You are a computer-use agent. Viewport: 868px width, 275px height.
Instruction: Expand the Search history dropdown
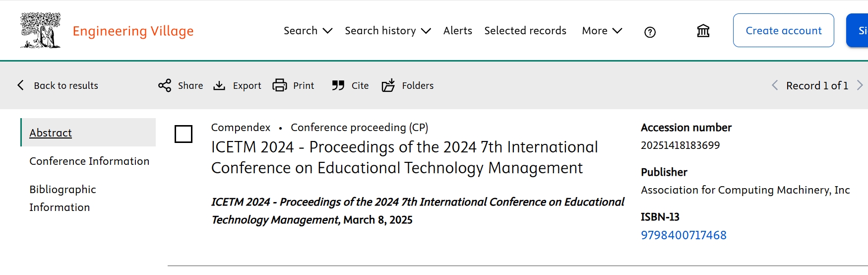pyautogui.click(x=388, y=31)
